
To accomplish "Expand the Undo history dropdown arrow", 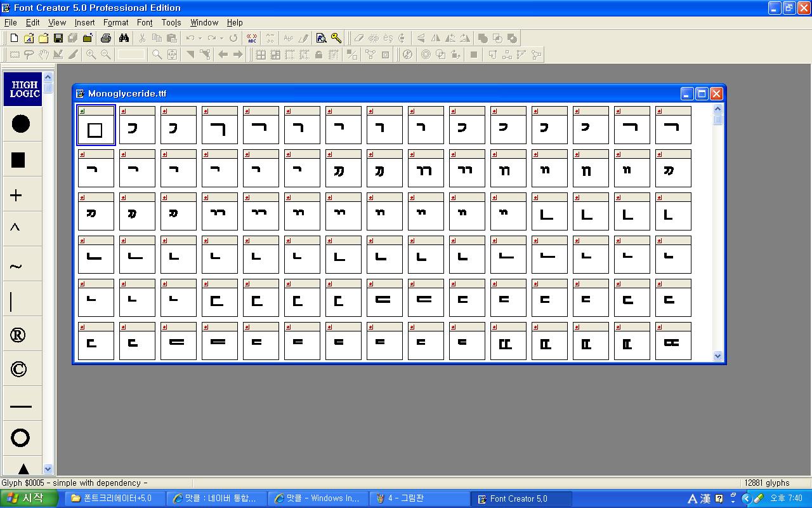I will [200, 38].
